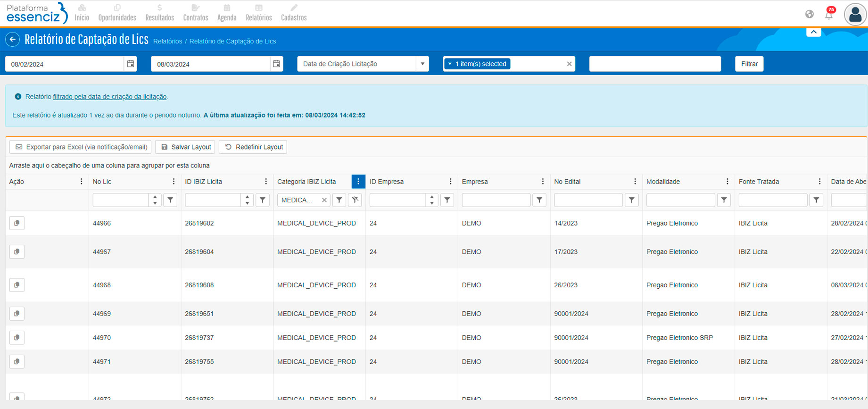Adjust the ID Empresa filter spinner
Viewport: 868px width, 409px height.
[x=431, y=200]
